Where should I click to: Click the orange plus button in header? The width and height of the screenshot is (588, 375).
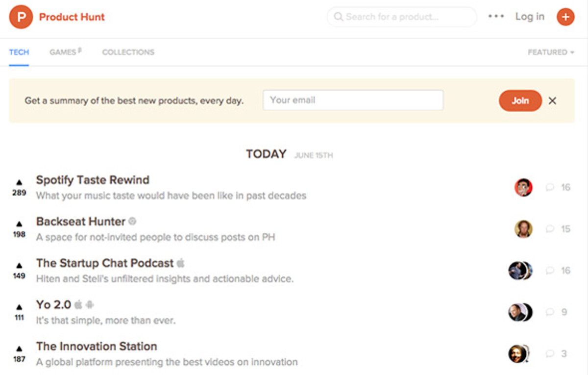565,17
